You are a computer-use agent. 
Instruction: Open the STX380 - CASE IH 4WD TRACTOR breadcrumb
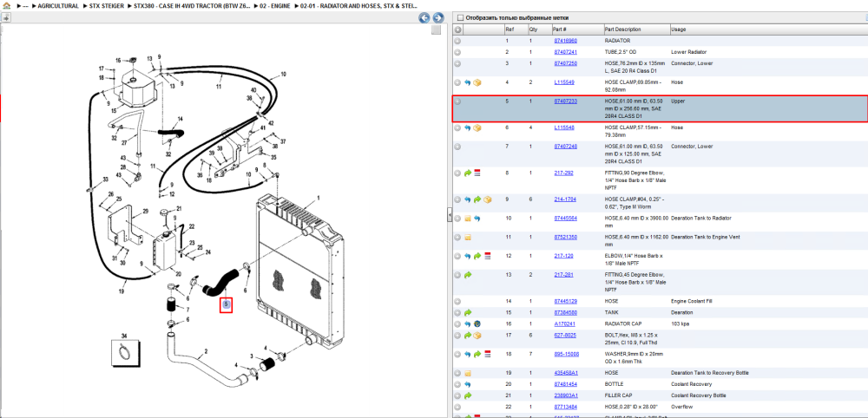point(192,6)
